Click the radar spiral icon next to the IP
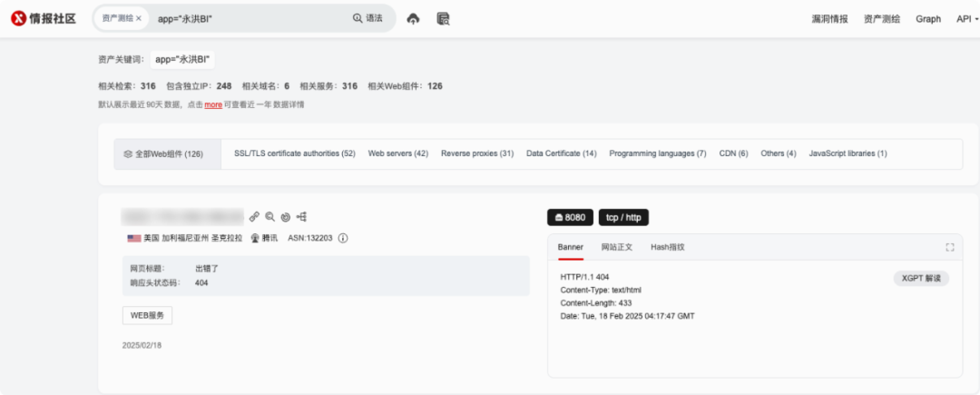The image size is (980, 395). pos(286,217)
